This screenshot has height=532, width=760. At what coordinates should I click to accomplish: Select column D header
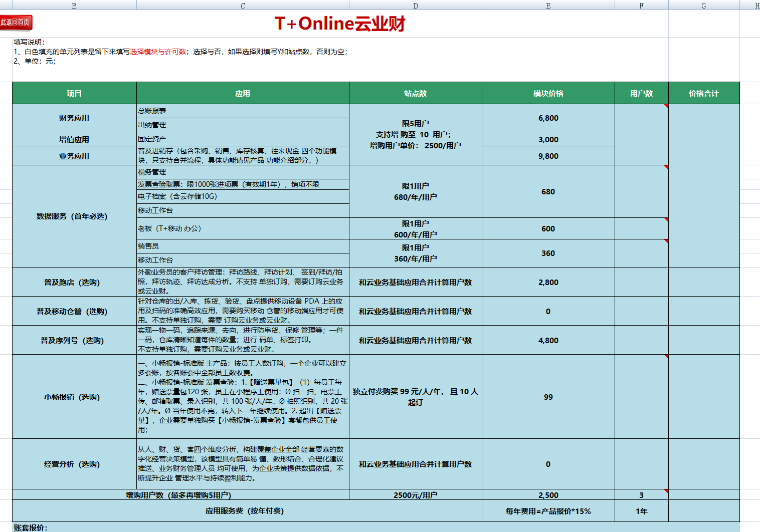tap(416, 6)
